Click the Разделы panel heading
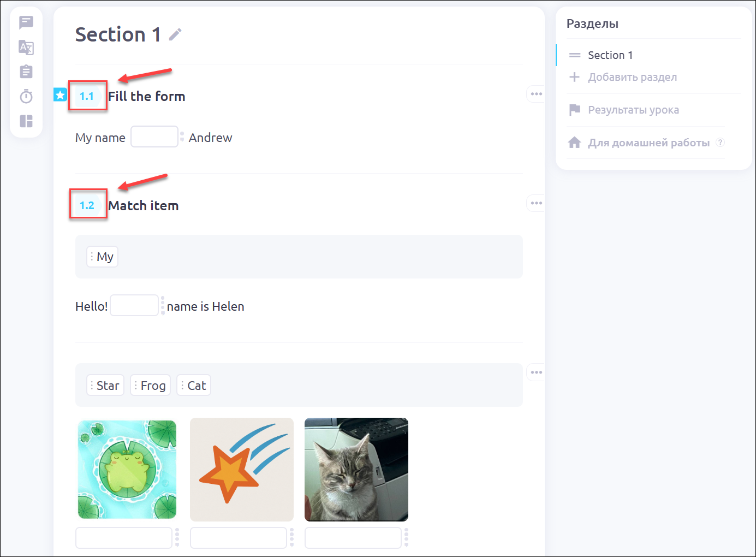 592,23
